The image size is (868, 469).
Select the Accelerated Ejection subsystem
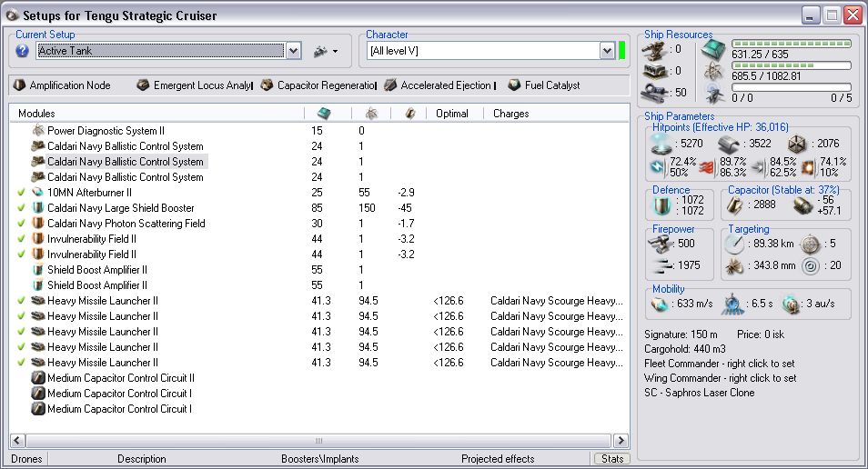tap(440, 85)
